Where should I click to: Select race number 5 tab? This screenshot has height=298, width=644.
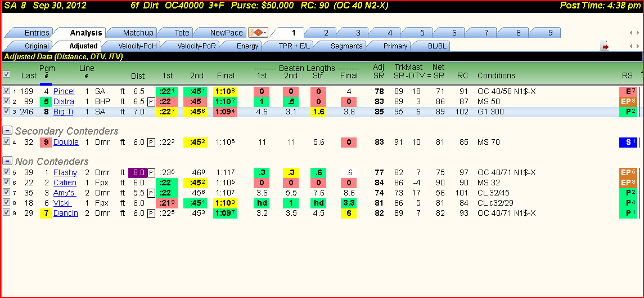(x=422, y=33)
